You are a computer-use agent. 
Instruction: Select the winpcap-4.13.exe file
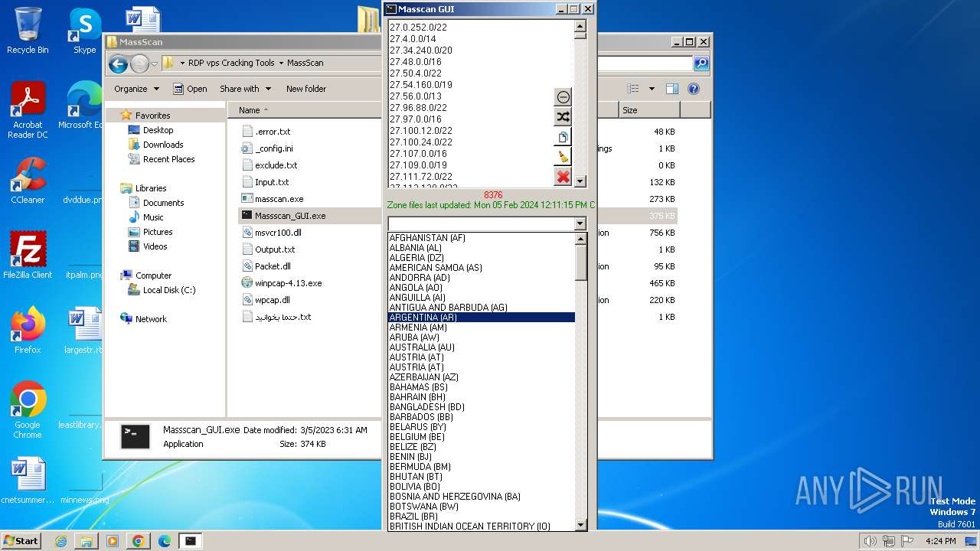(288, 283)
